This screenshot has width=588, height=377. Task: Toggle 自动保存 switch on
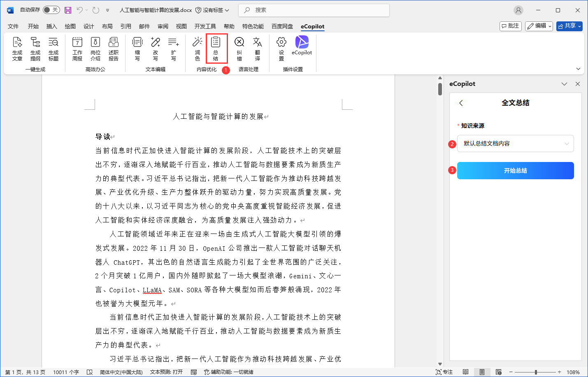[51, 9]
